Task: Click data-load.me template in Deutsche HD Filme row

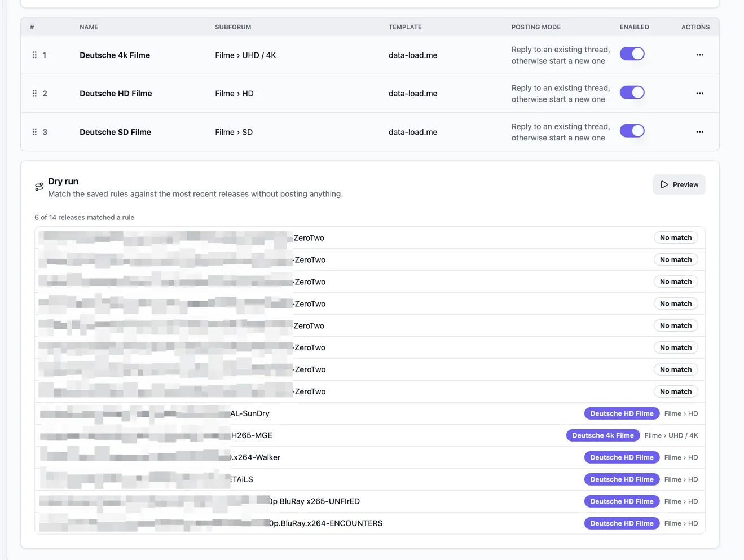Action: click(413, 94)
